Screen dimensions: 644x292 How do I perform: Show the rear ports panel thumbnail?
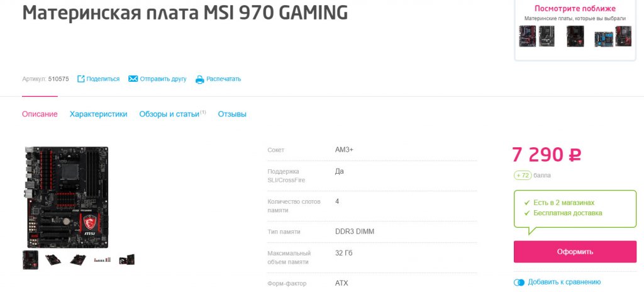click(102, 259)
